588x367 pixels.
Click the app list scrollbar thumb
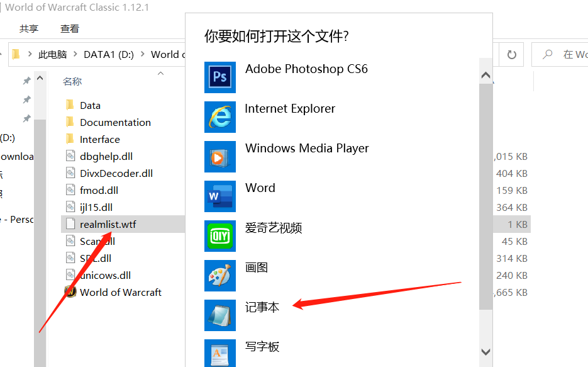click(x=485, y=196)
